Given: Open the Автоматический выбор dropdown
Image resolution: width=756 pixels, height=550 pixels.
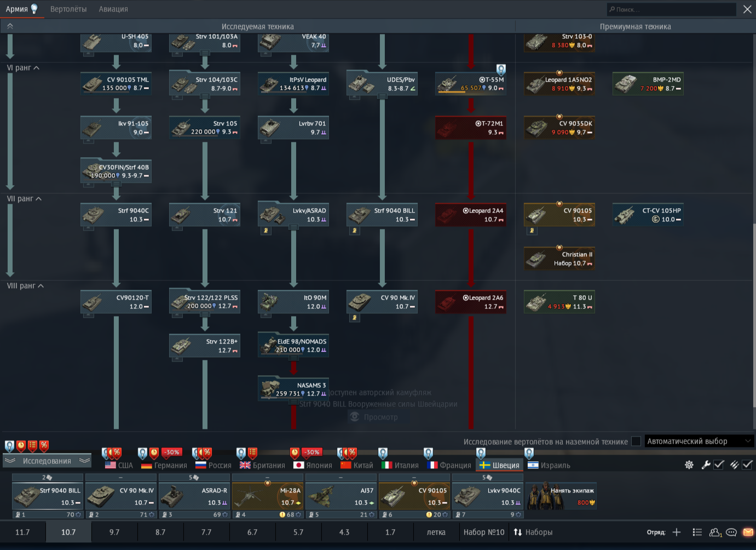Looking at the screenshot, I should [699, 442].
